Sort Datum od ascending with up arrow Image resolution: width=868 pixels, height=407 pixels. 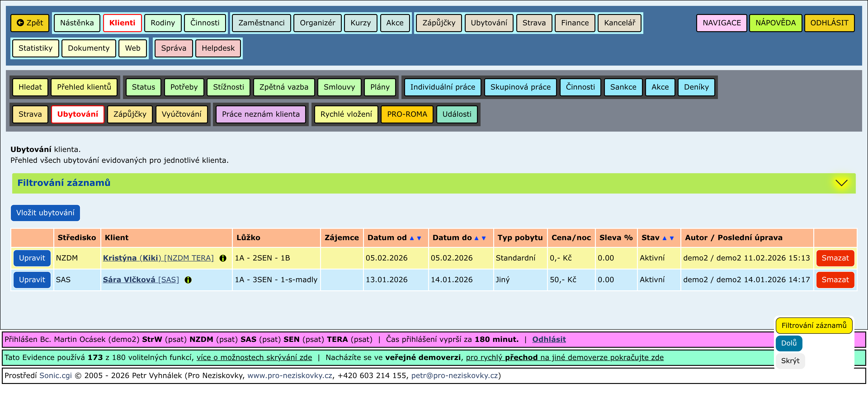(411, 238)
